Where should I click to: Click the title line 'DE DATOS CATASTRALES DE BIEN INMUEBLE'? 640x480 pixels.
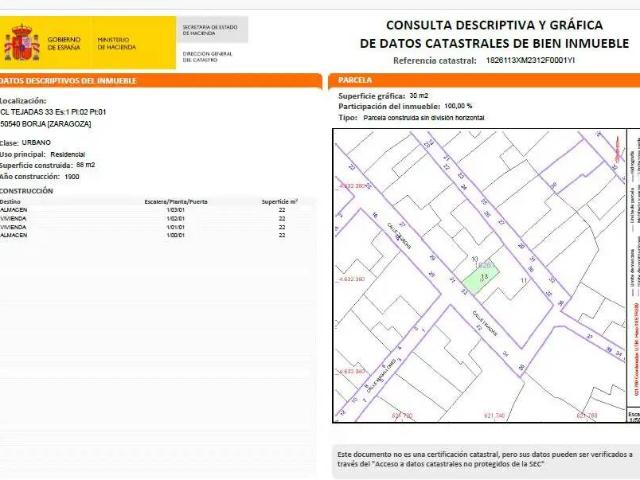point(494,43)
